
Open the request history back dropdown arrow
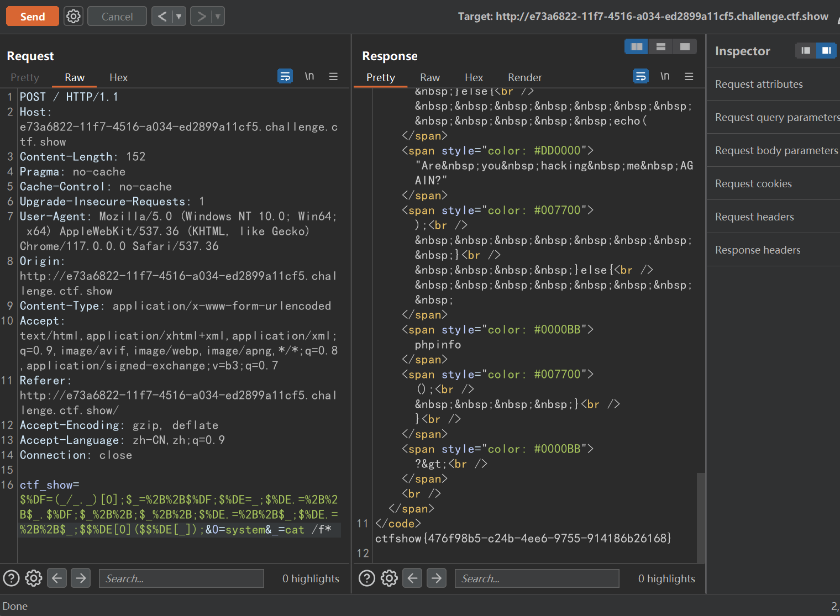(179, 17)
